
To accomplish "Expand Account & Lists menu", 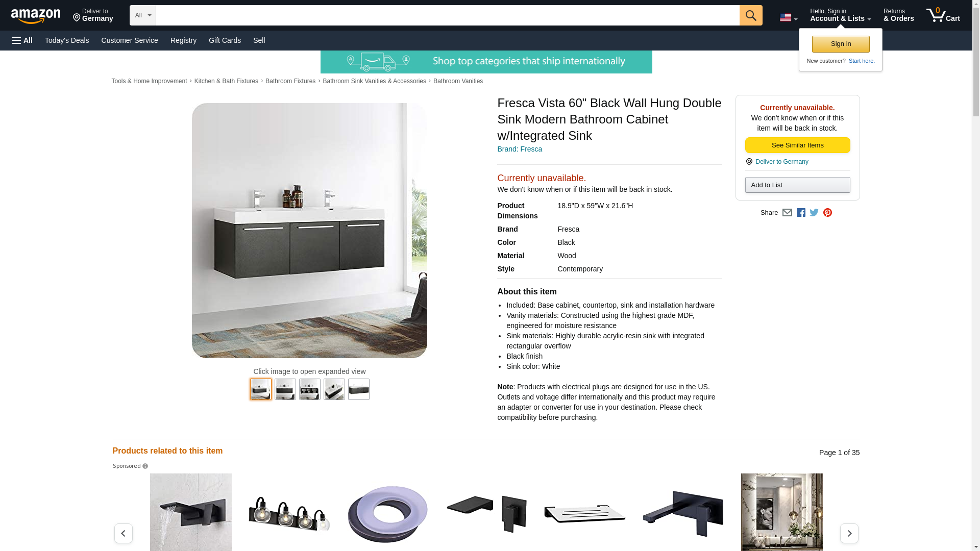I will [840, 15].
